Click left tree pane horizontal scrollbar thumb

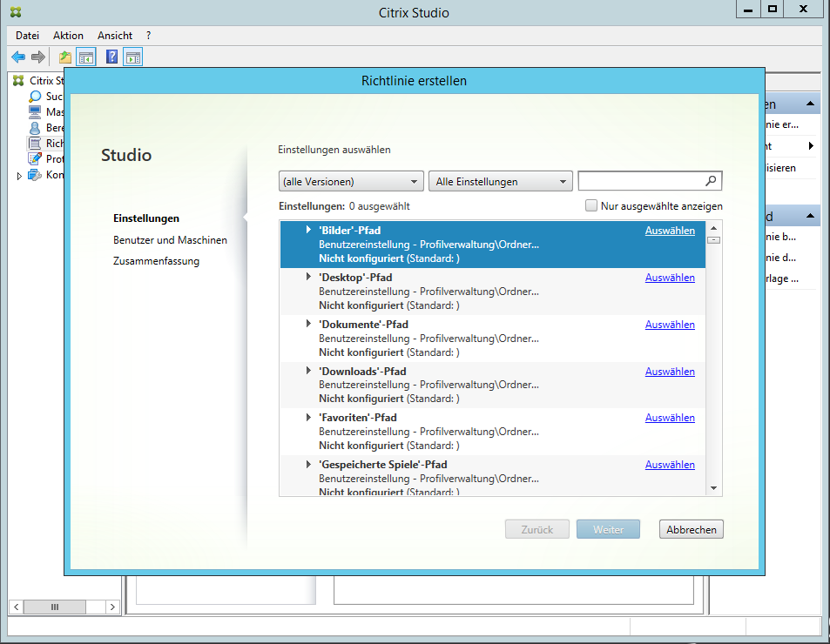click(55, 607)
